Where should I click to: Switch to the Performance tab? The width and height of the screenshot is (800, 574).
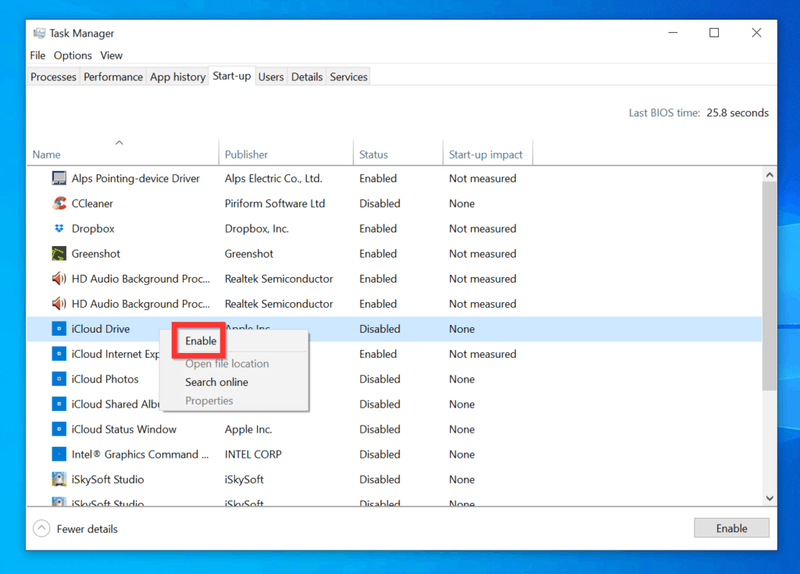click(x=113, y=77)
